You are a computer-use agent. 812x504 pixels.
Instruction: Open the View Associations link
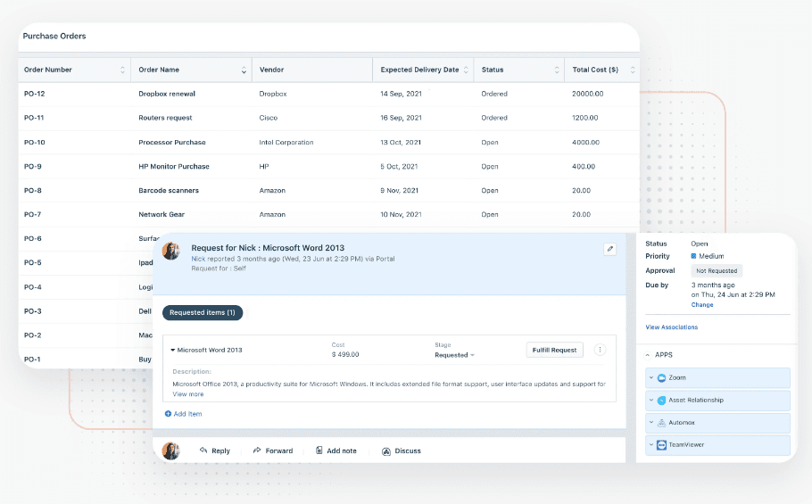click(672, 327)
